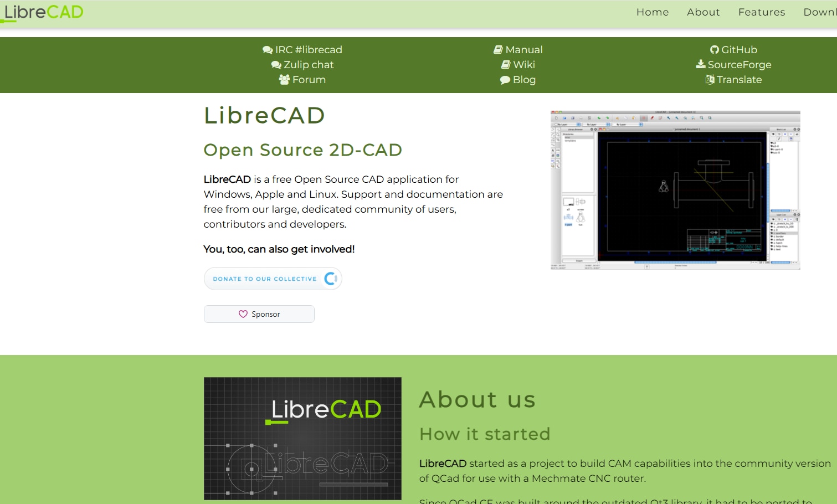Click the download icon beside SourceForge
Screen dimensions: 837x504
(701, 64)
